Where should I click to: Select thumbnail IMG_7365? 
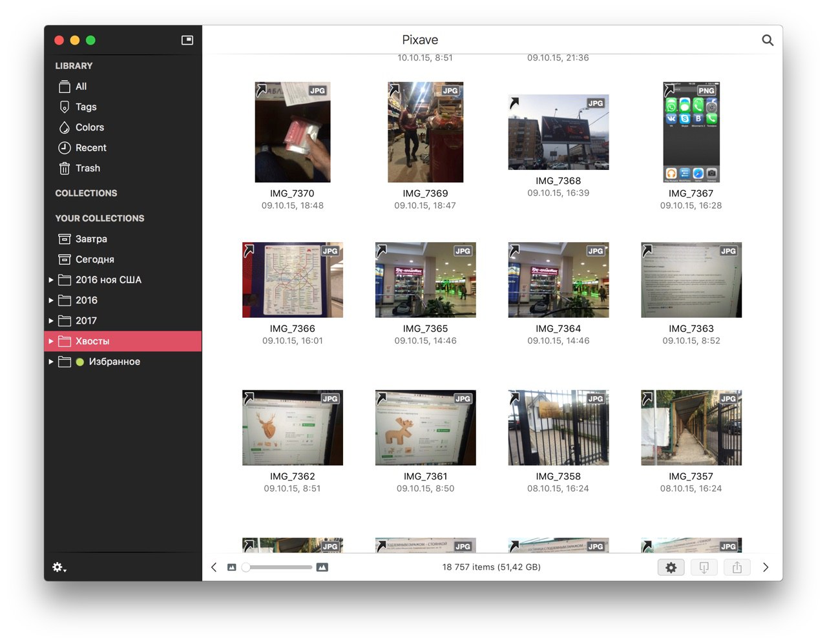[x=425, y=280]
